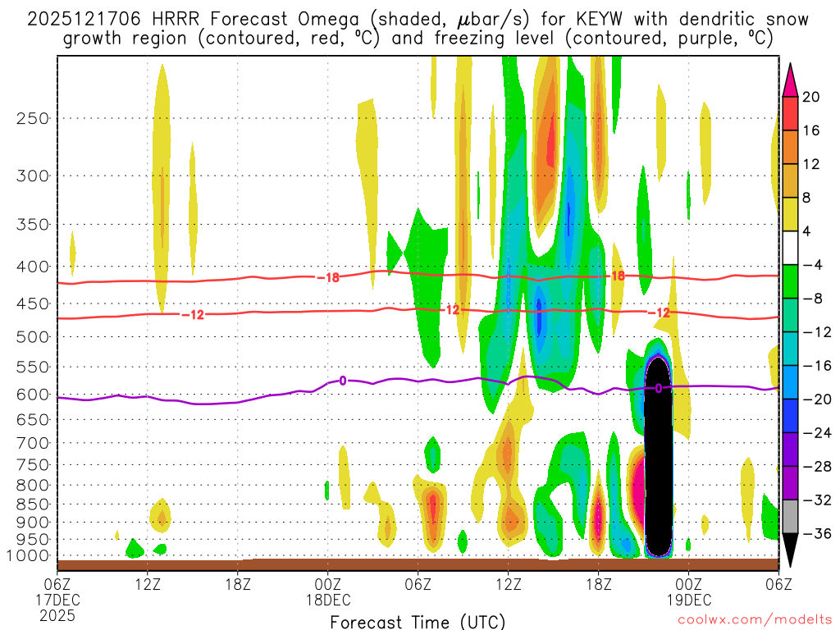The width and height of the screenshot is (840, 630).
Task: Click the 400 pressure level label
Action: coord(32,267)
